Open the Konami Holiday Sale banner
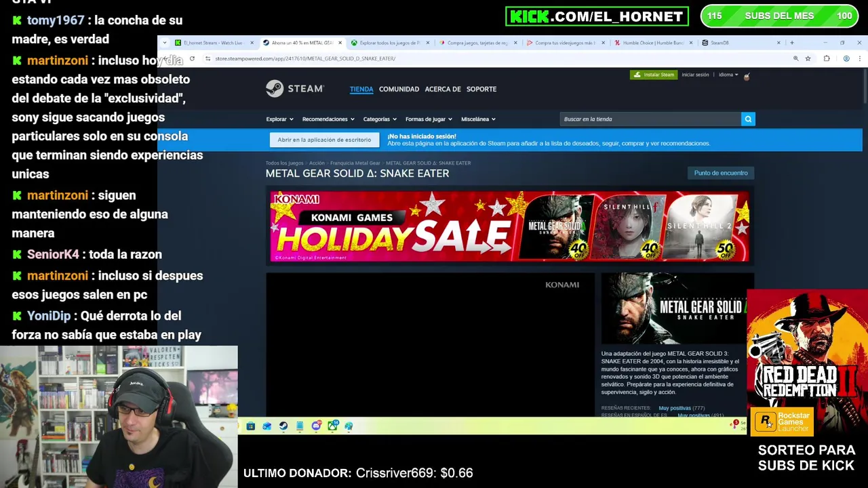The image size is (868, 488). coord(510,226)
